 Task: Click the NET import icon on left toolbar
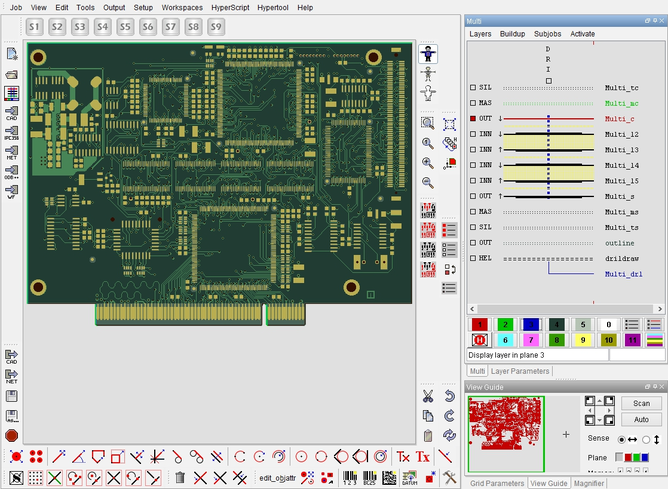click(x=12, y=152)
